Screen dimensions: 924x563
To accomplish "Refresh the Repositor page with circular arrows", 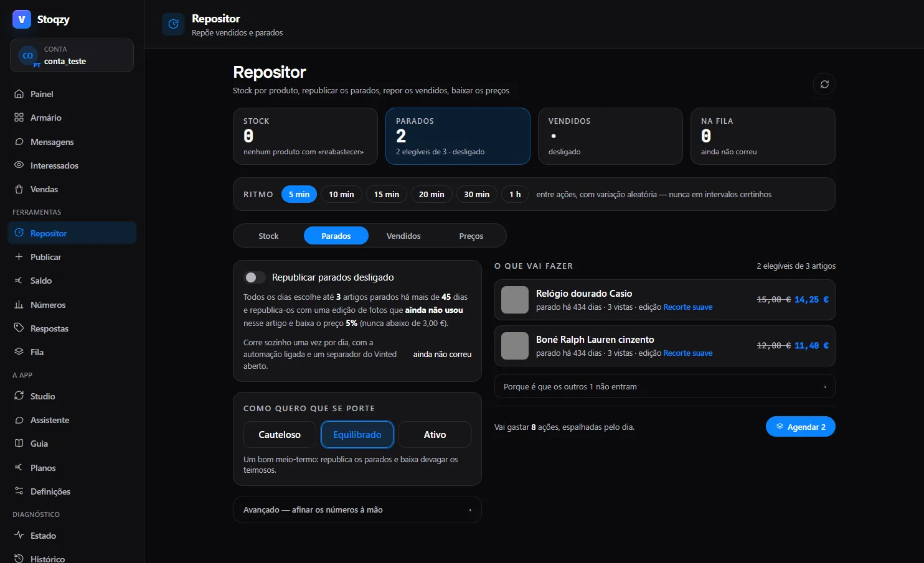I will (824, 84).
